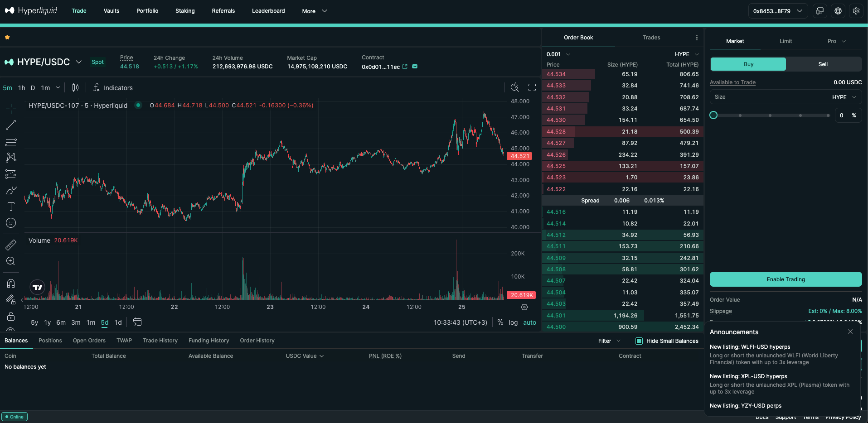Open chart settings gear below price axis
The width and height of the screenshot is (868, 423).
(524, 307)
